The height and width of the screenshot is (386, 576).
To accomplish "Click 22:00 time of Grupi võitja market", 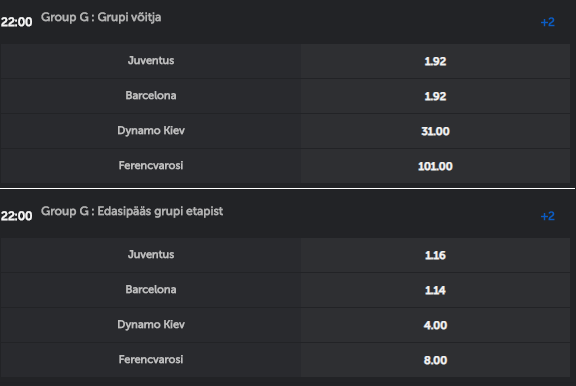I will coord(17,22).
